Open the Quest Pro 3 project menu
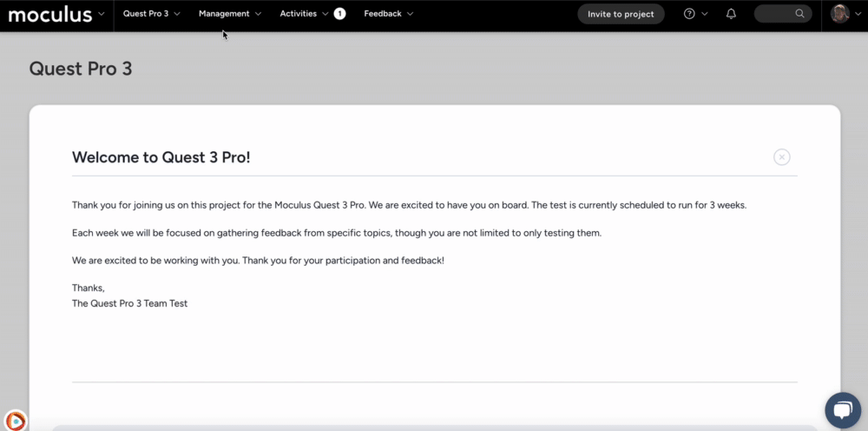The height and width of the screenshot is (431, 868). [x=146, y=14]
